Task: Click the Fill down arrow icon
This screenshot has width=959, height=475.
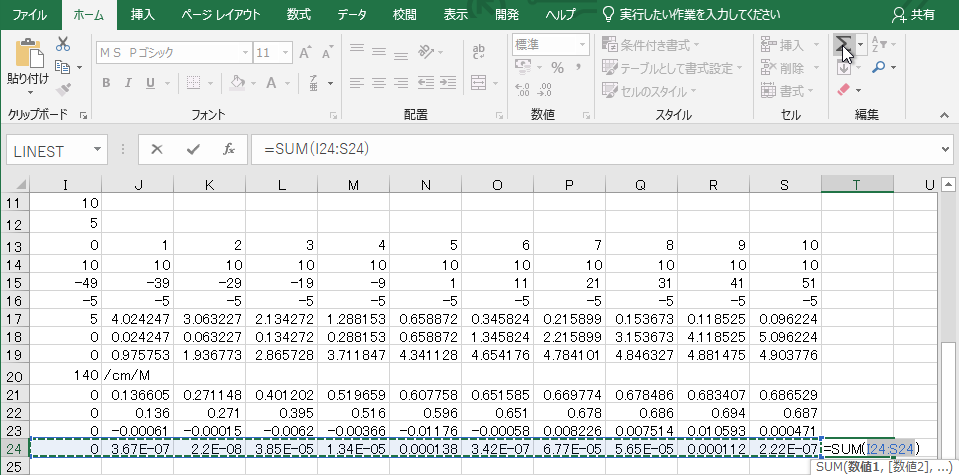Action: click(843, 68)
